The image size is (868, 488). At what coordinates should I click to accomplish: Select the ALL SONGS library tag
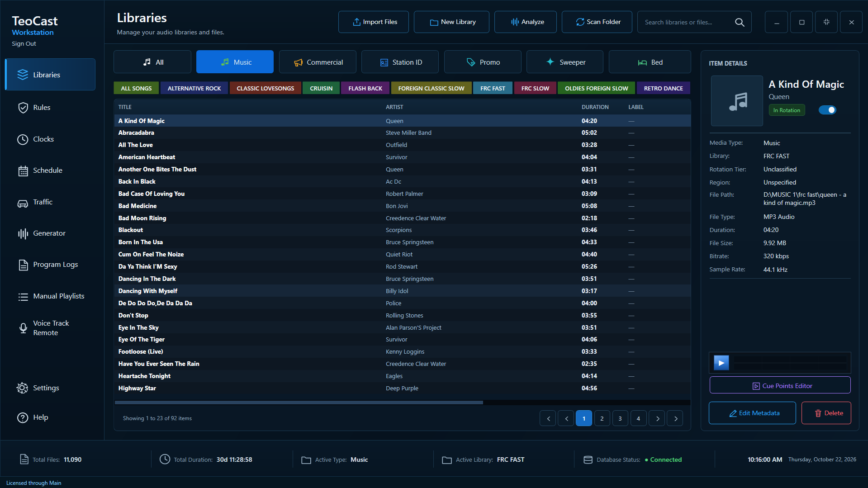136,88
